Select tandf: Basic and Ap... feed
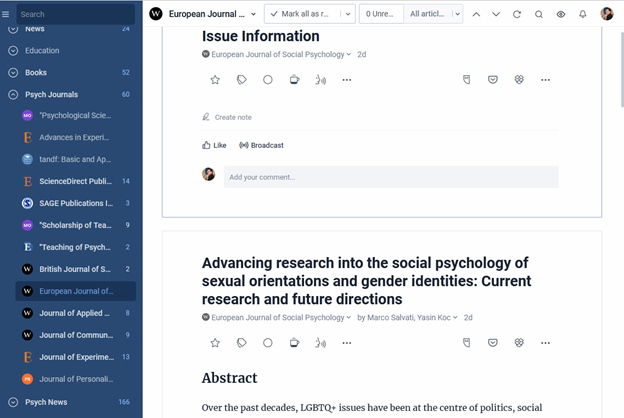The image size is (624, 418). [75, 159]
